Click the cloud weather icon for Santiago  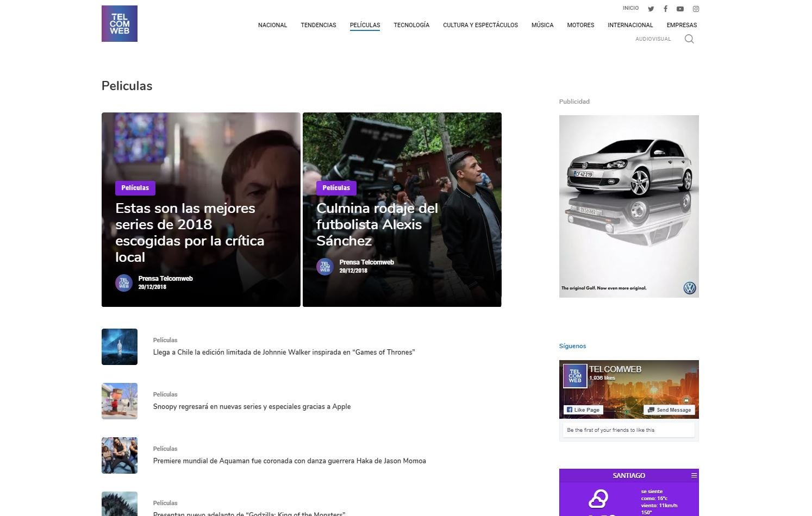[x=598, y=498]
